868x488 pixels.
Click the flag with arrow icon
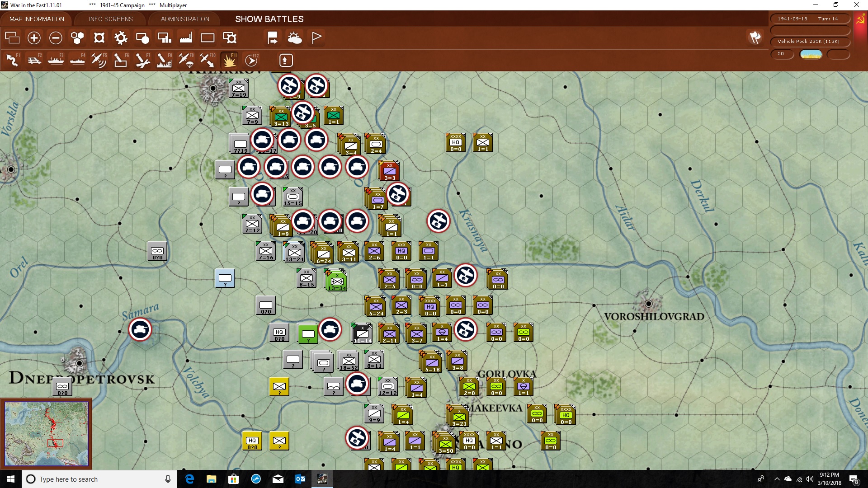point(272,38)
